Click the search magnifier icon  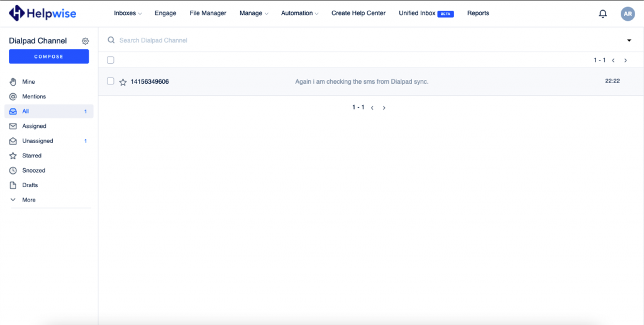point(111,40)
